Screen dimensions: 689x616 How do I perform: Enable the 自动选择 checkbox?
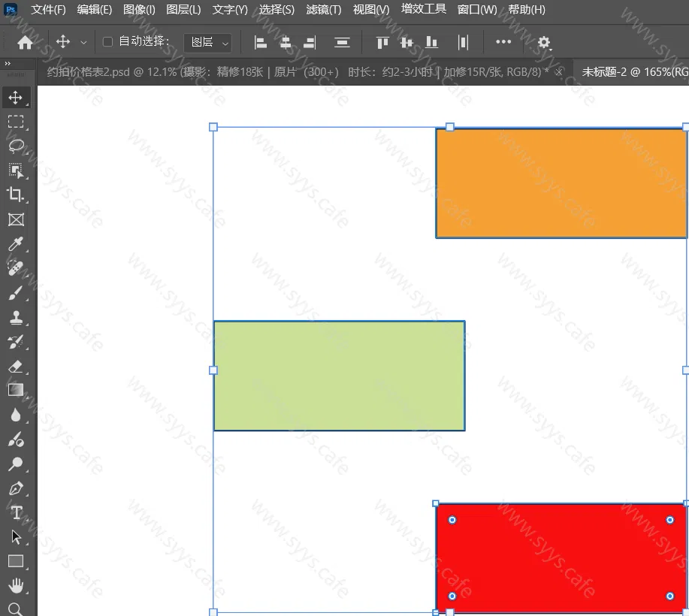coord(107,42)
